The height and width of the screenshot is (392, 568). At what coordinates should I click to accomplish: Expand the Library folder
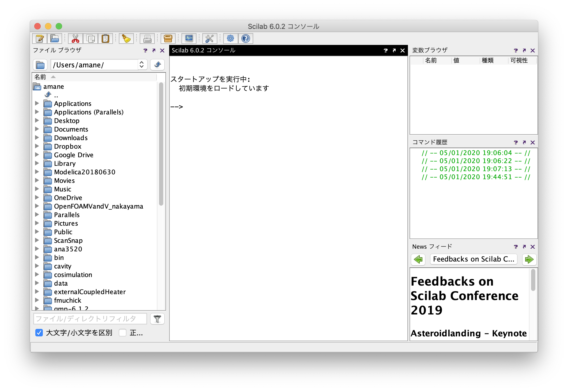pos(37,163)
